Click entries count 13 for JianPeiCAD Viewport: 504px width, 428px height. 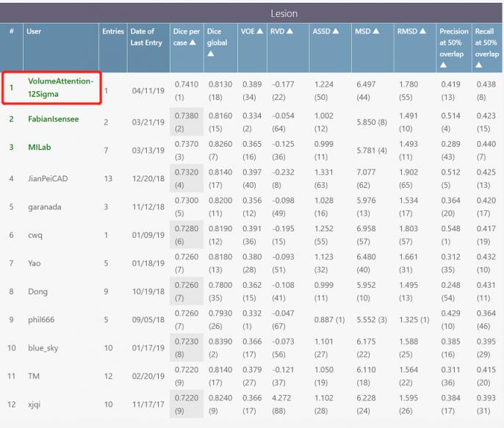[x=108, y=178]
